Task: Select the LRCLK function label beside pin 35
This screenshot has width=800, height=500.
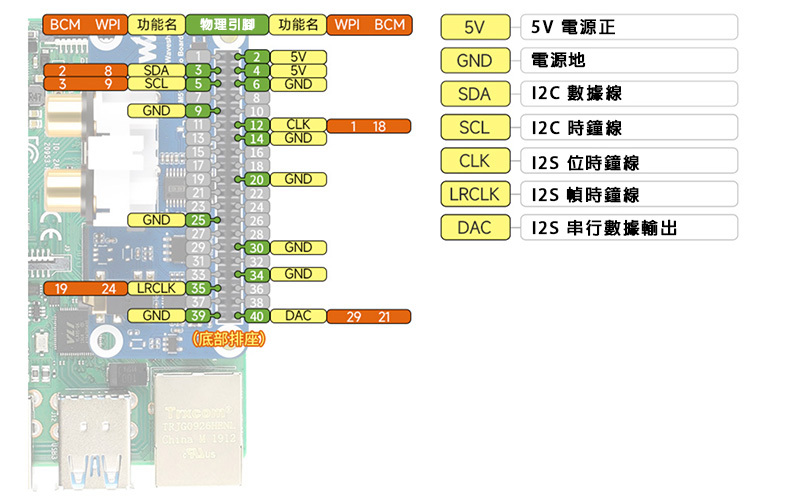Action: [x=156, y=288]
